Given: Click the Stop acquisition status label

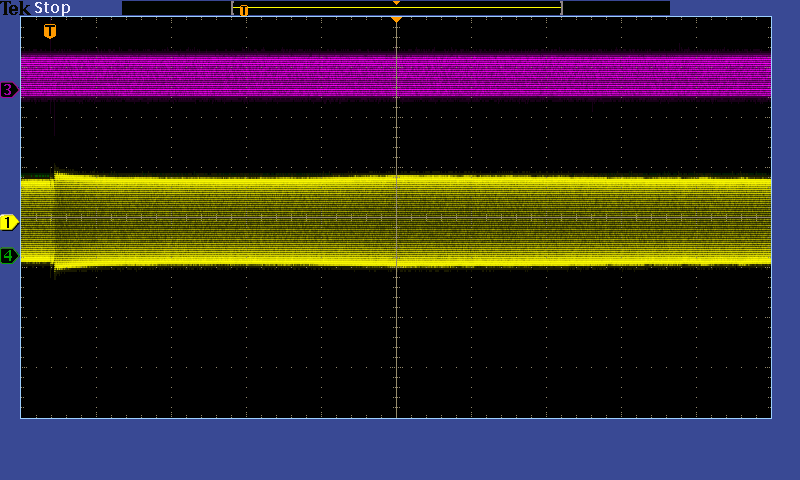Looking at the screenshot, I should pos(52,8).
